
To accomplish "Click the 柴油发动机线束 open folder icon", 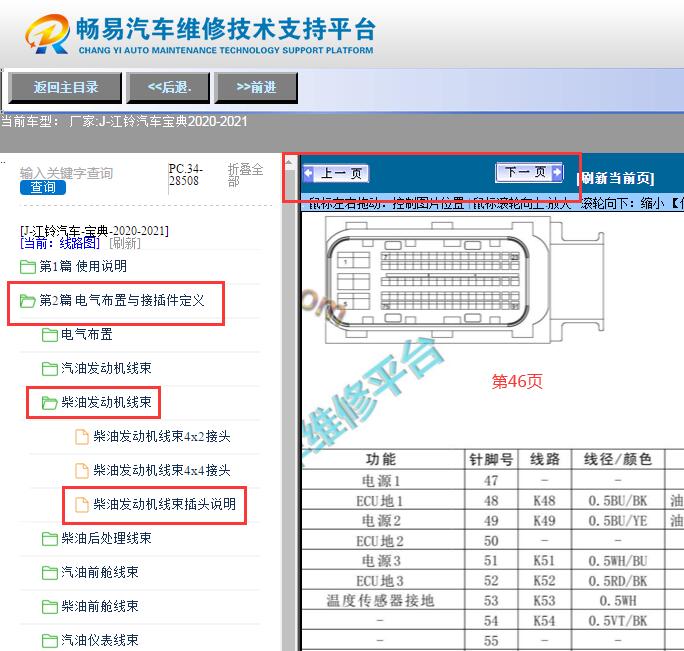I will (x=50, y=403).
